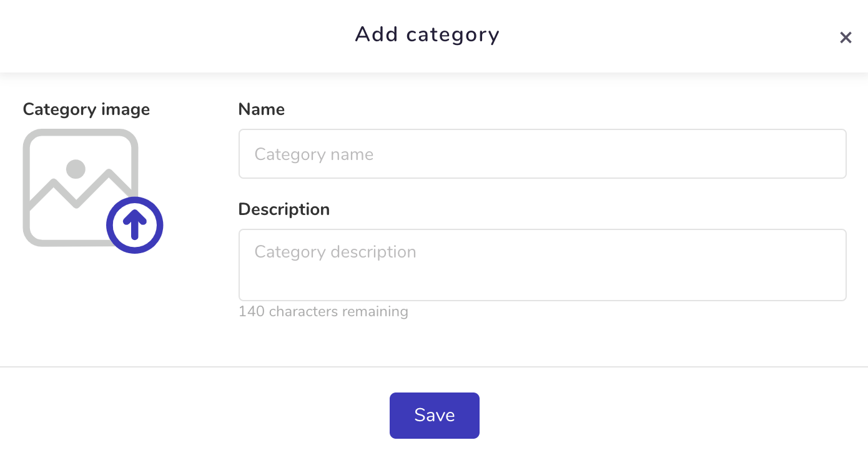Focus the Category description text area

point(542,265)
